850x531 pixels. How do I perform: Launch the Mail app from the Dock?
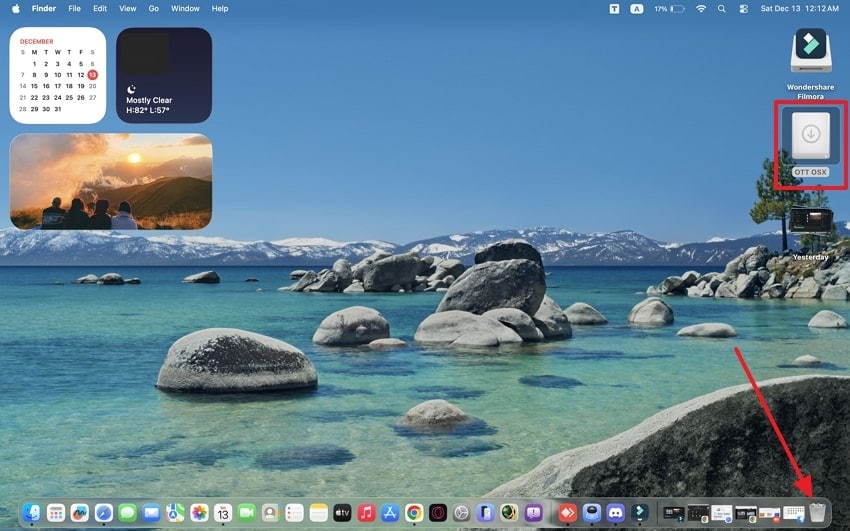(x=151, y=513)
